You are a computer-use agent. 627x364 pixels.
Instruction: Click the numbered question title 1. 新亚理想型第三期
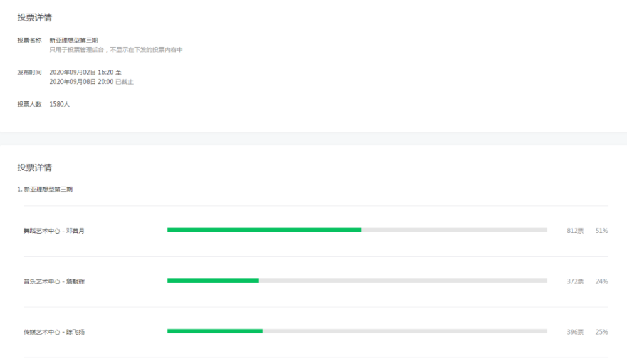(x=45, y=189)
